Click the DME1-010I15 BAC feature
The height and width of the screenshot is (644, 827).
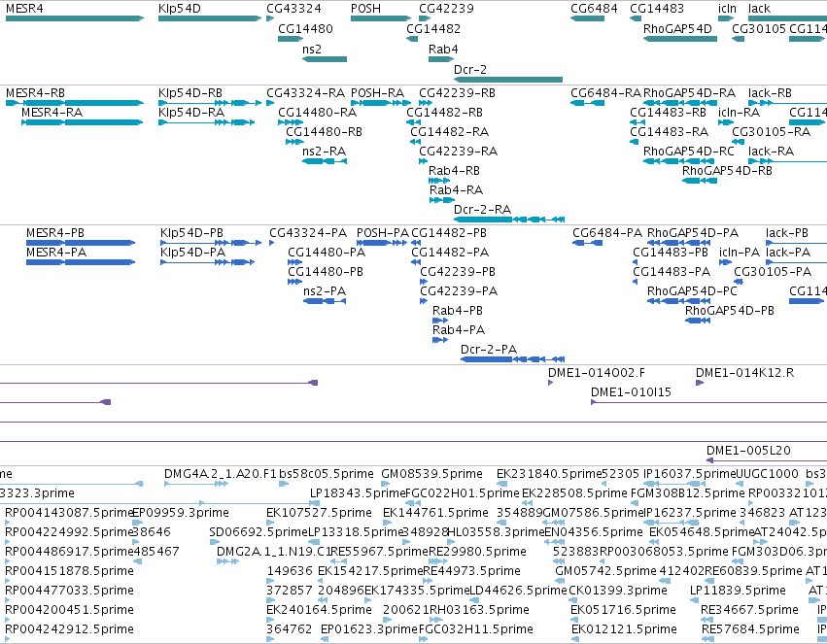tap(708, 403)
